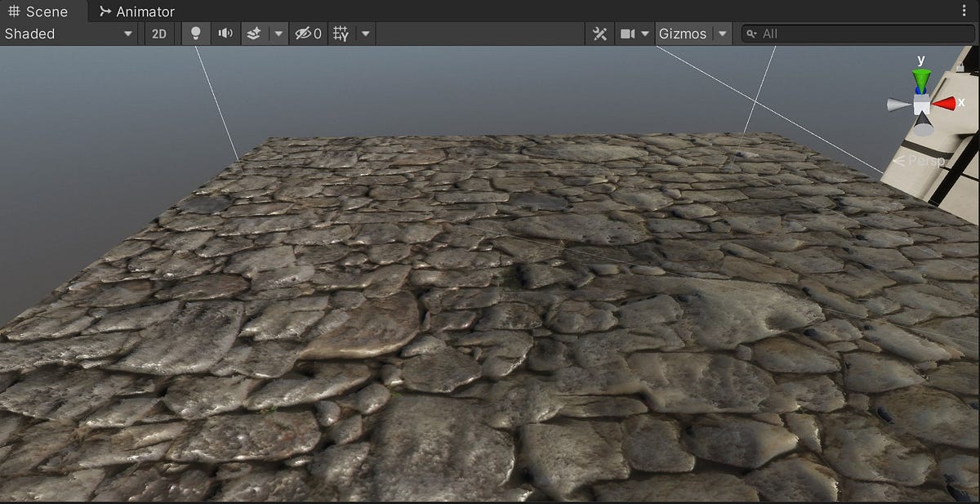Open the effects dropdown arrow
The image size is (980, 504).
coord(278,33)
